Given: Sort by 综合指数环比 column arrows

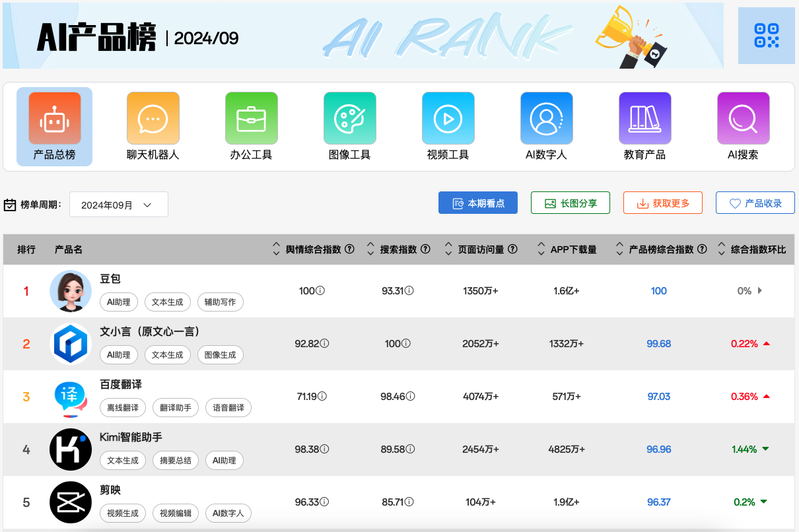Looking at the screenshot, I should pos(721,249).
